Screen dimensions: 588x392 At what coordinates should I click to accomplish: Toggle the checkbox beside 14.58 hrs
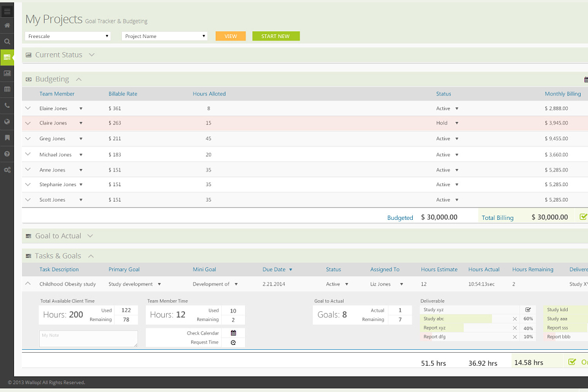coord(572,362)
